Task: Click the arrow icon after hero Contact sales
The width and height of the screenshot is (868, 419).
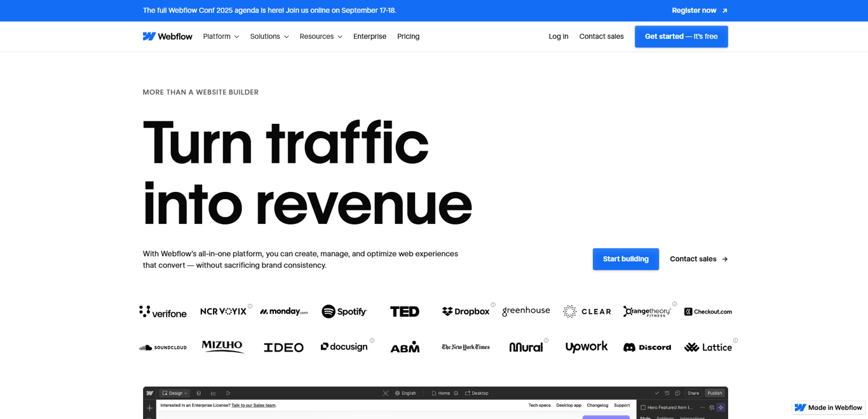Action: pos(724,259)
